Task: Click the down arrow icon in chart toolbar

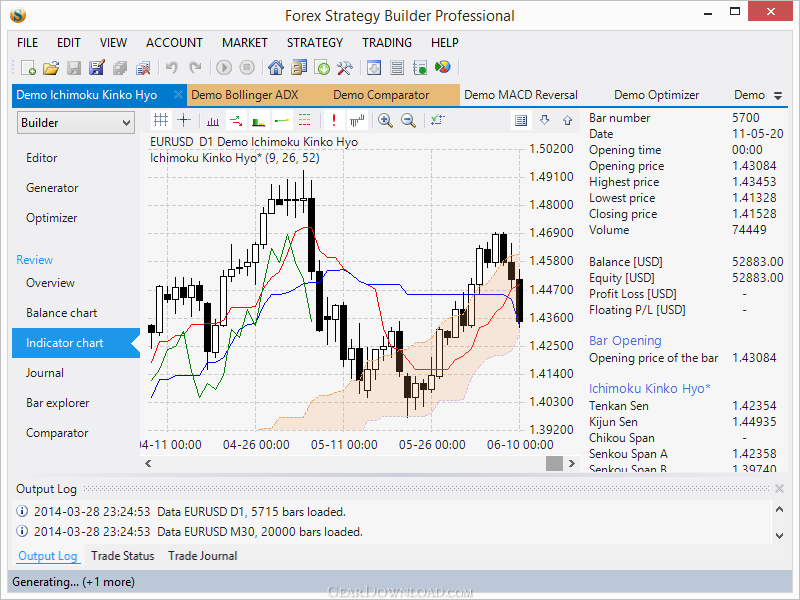Action: click(544, 120)
